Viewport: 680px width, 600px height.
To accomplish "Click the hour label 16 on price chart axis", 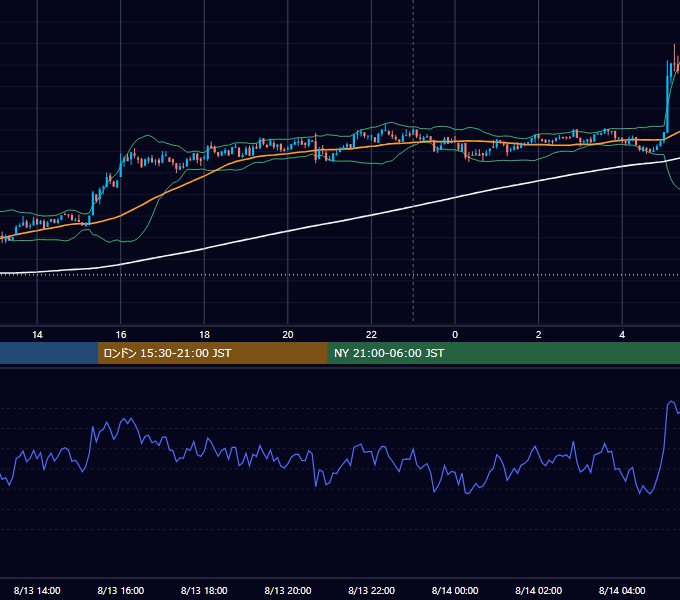I will tap(121, 335).
